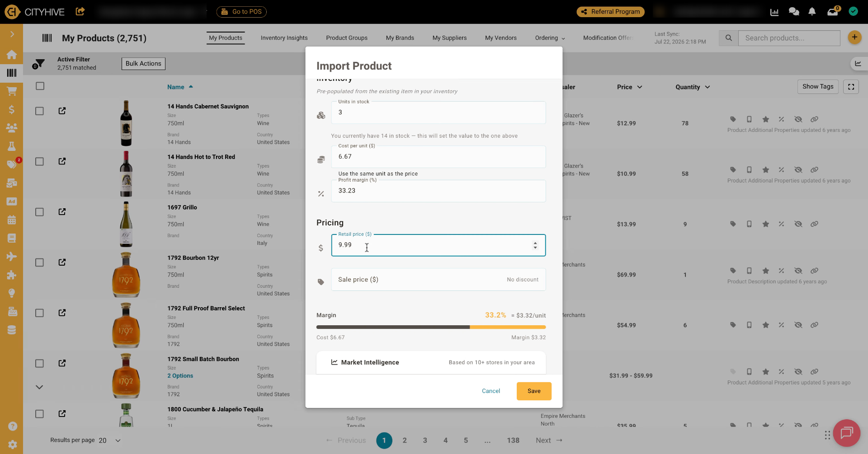The height and width of the screenshot is (454, 868).
Task: Switch to the My Vendors tab
Action: click(501, 38)
